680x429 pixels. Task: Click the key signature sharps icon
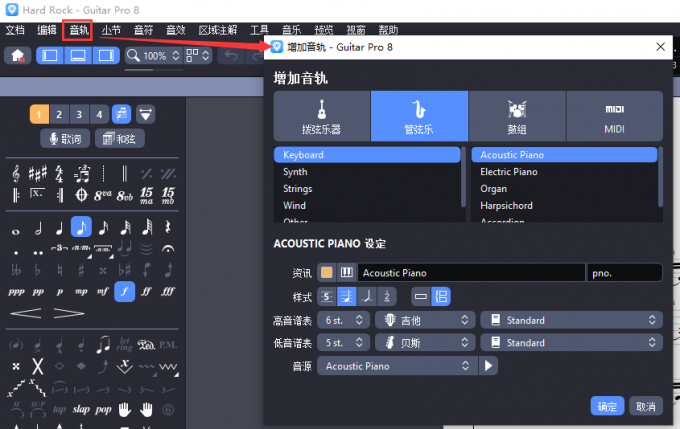[x=38, y=174]
